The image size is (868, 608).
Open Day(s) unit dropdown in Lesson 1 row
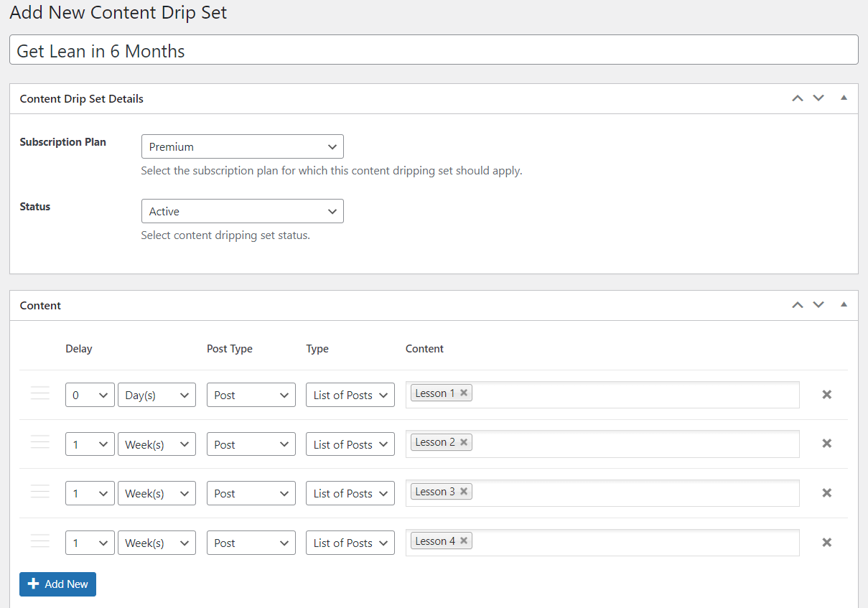click(157, 395)
